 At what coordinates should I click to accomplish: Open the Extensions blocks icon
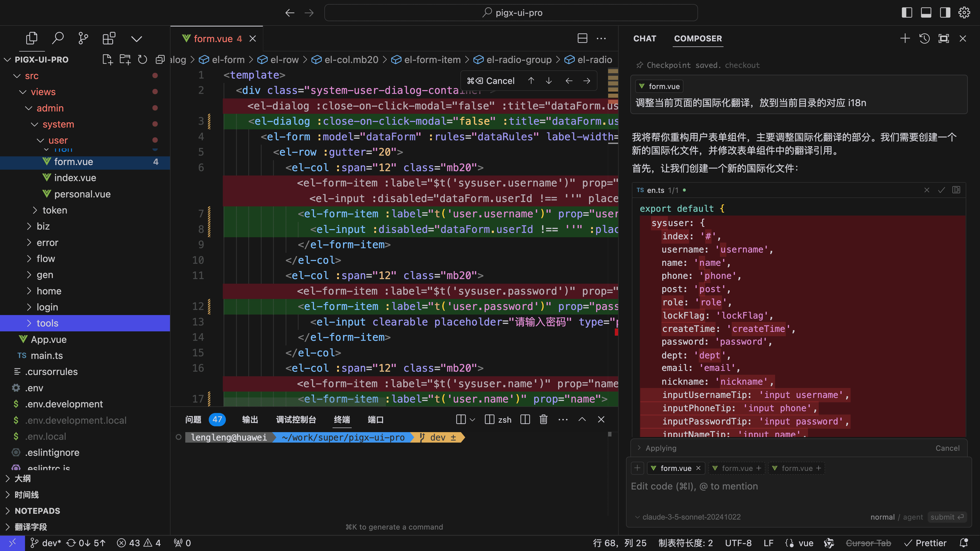coord(109,39)
